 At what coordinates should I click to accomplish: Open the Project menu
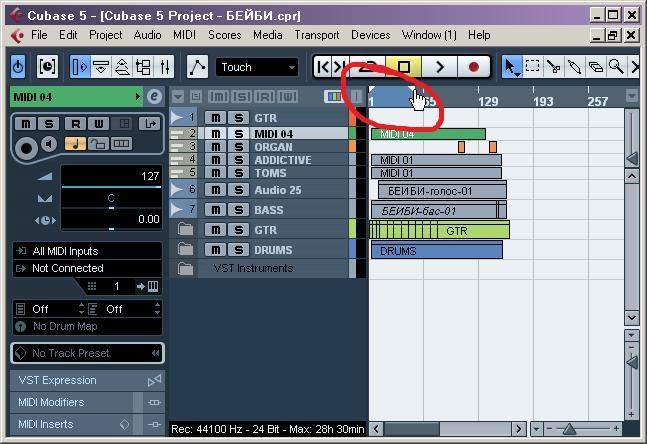coord(106,35)
